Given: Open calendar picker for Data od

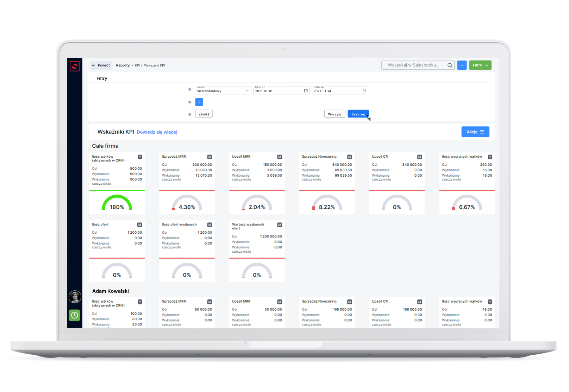Looking at the screenshot, I should tap(306, 90).
